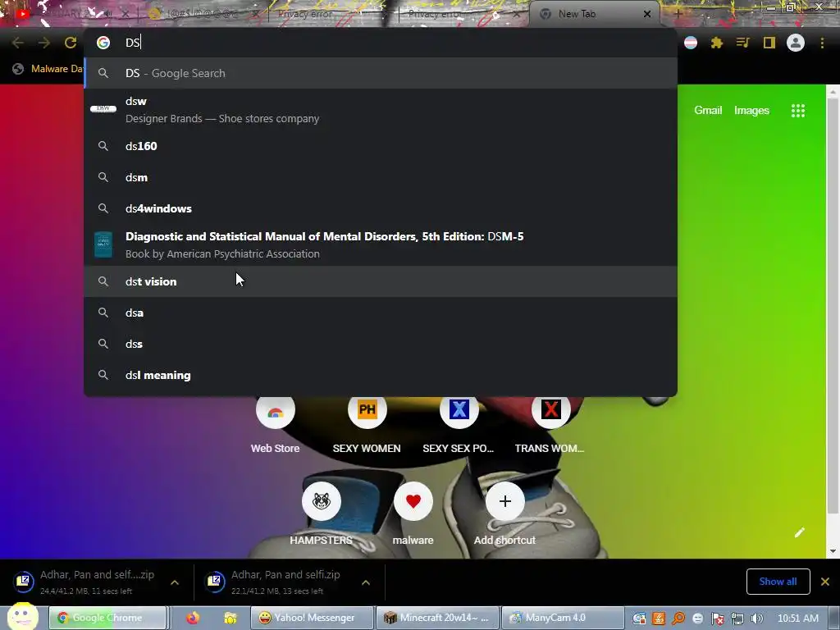The height and width of the screenshot is (630, 840).
Task: Close the downloads bar
Action: [x=825, y=582]
